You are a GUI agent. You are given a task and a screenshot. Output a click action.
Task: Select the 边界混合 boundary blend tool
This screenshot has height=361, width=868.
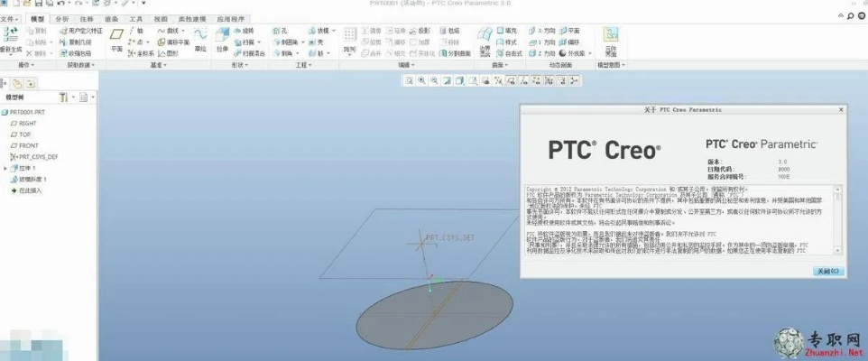point(485,41)
